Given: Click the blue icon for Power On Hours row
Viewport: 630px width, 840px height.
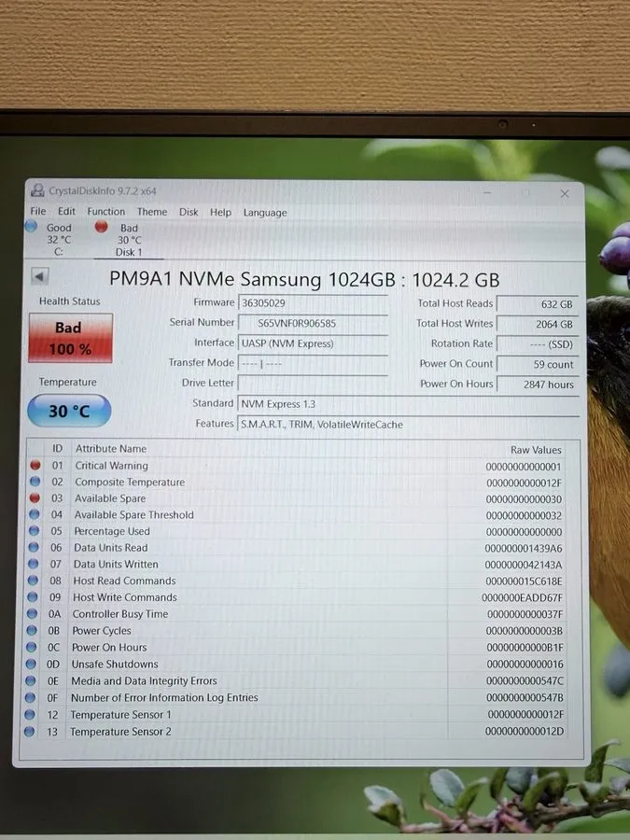Looking at the screenshot, I should click(31, 647).
